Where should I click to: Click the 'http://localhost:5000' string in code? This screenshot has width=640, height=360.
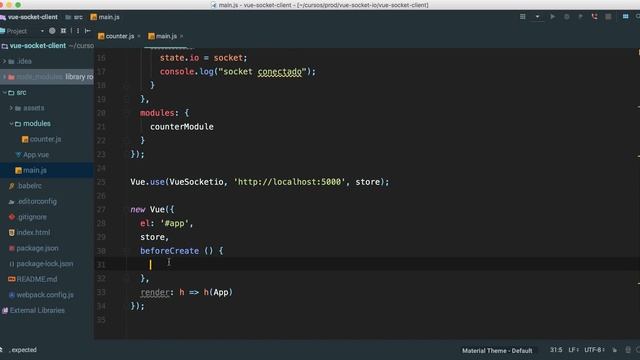pos(289,182)
